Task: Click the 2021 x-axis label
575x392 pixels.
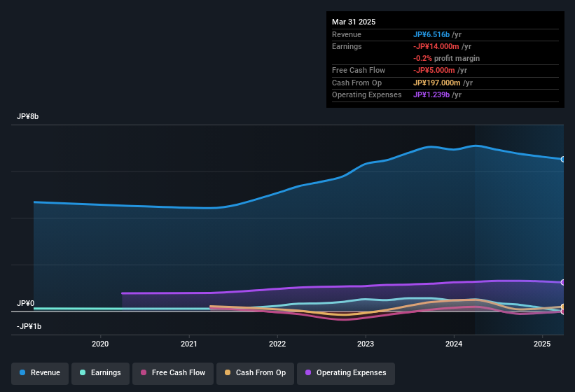Action: pos(189,344)
